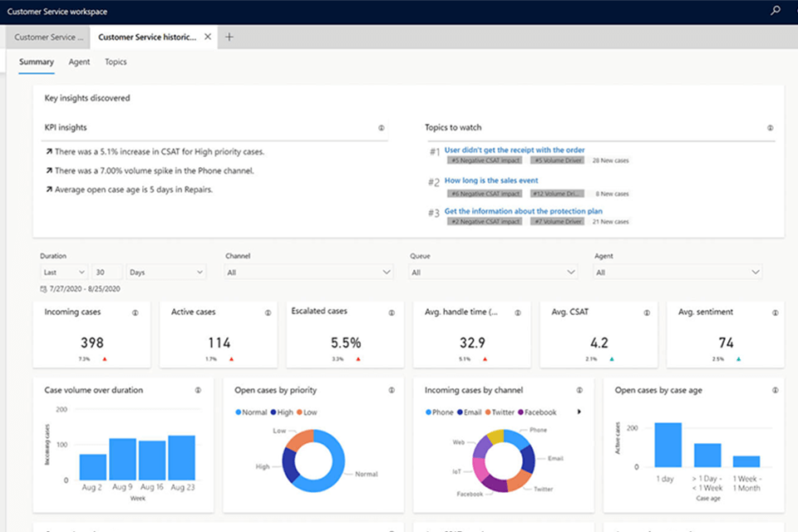Click info icon on Avg. CSAT card

coord(648,313)
